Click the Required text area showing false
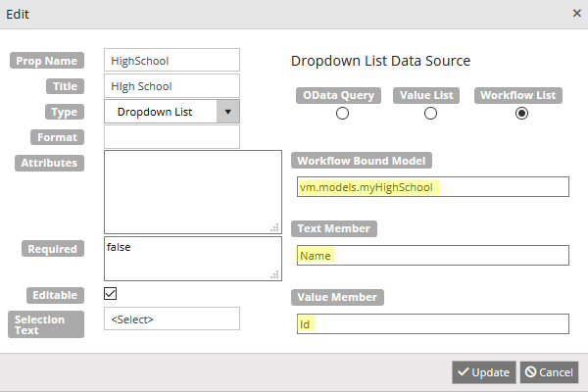Screen dimensions: 588x392 (x=192, y=259)
